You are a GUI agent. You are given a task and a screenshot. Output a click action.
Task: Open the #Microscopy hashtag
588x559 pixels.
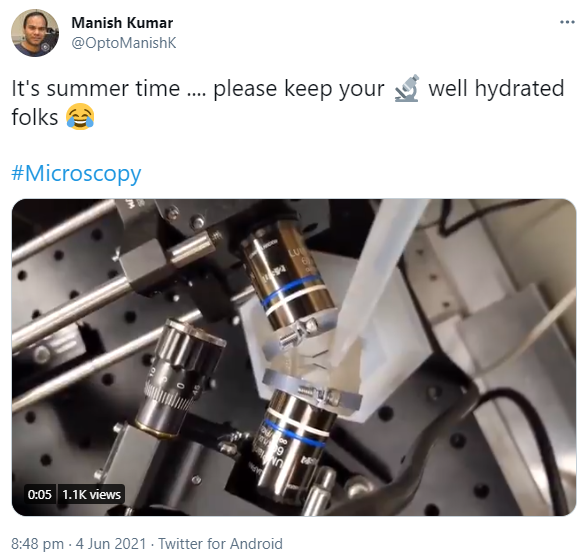[x=76, y=174]
